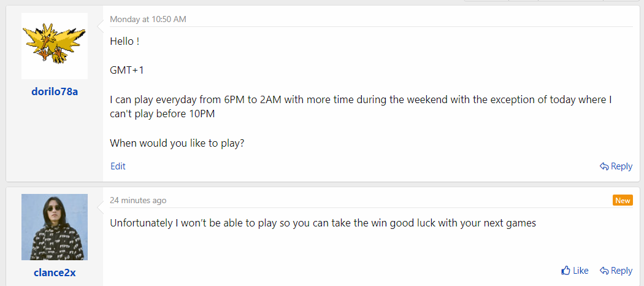
Task: Click the reply arrow icon on dorilo78a's post
Action: coord(604,166)
